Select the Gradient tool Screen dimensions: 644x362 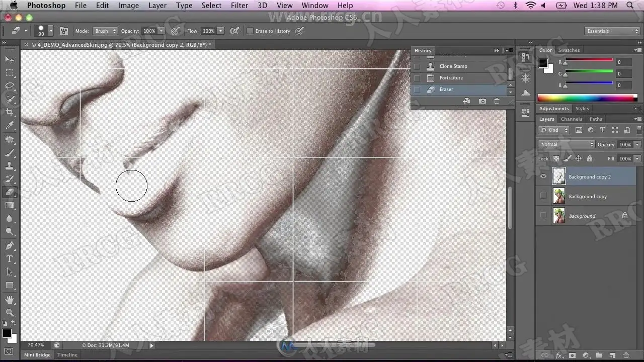pos(10,205)
